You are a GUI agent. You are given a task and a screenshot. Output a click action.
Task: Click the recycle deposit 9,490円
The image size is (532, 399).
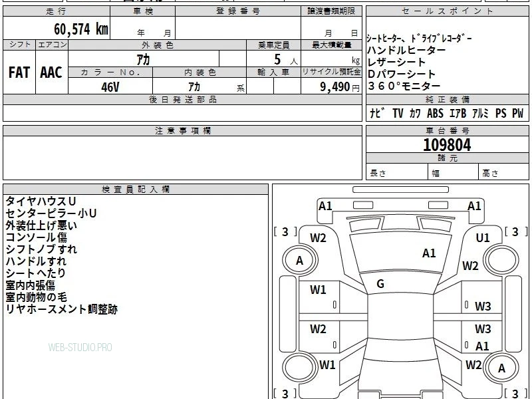coord(339,87)
